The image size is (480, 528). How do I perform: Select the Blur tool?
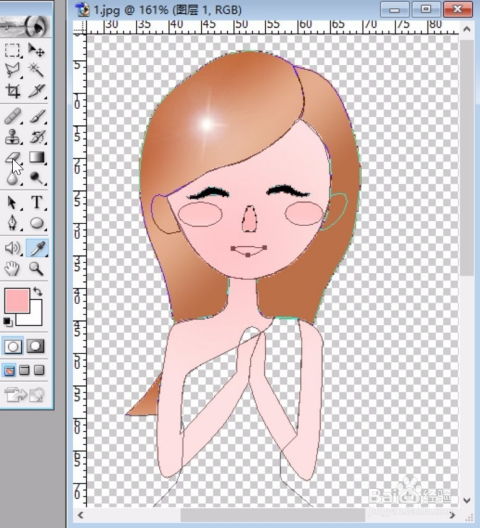[12, 177]
